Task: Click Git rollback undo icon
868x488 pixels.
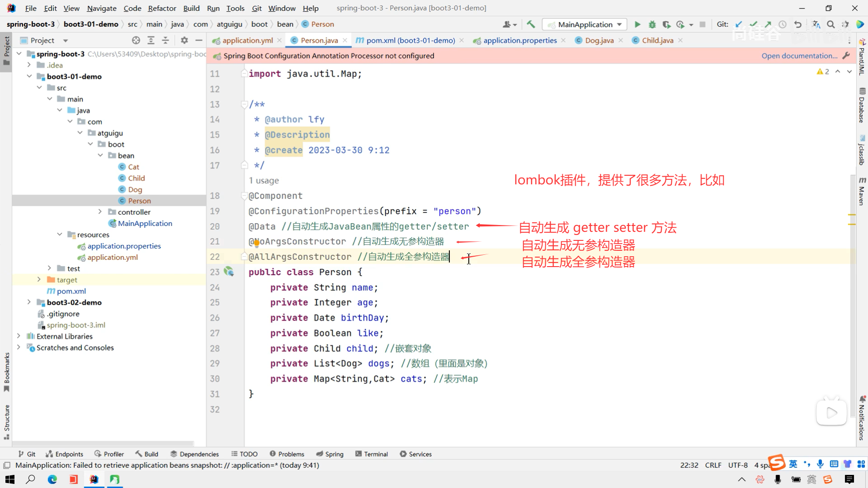Action: click(798, 24)
